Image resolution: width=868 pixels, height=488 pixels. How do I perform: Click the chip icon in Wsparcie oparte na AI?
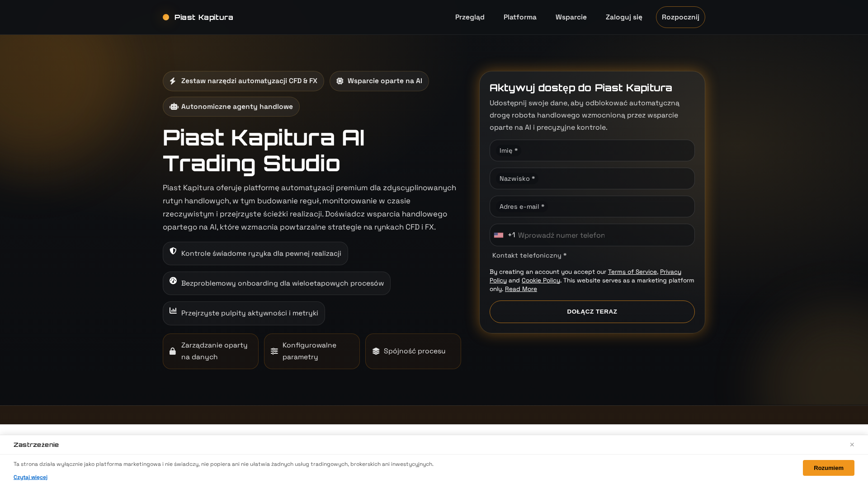pyautogui.click(x=340, y=81)
